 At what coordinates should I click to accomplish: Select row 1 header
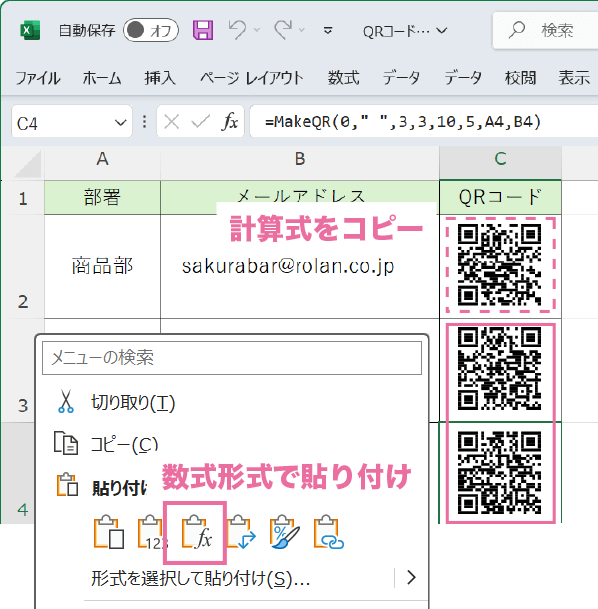coord(23,197)
